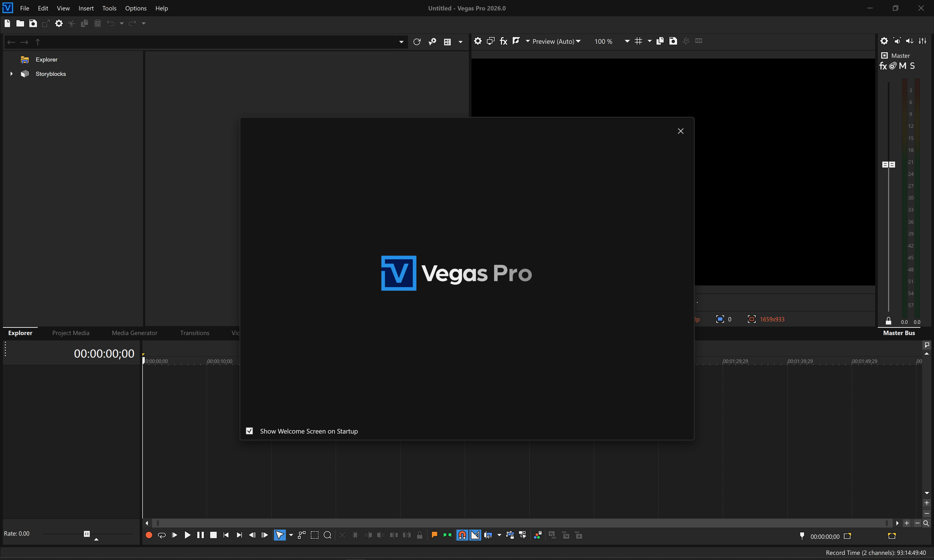934x560 pixels.
Task: Open the Options menu
Action: [x=136, y=8]
